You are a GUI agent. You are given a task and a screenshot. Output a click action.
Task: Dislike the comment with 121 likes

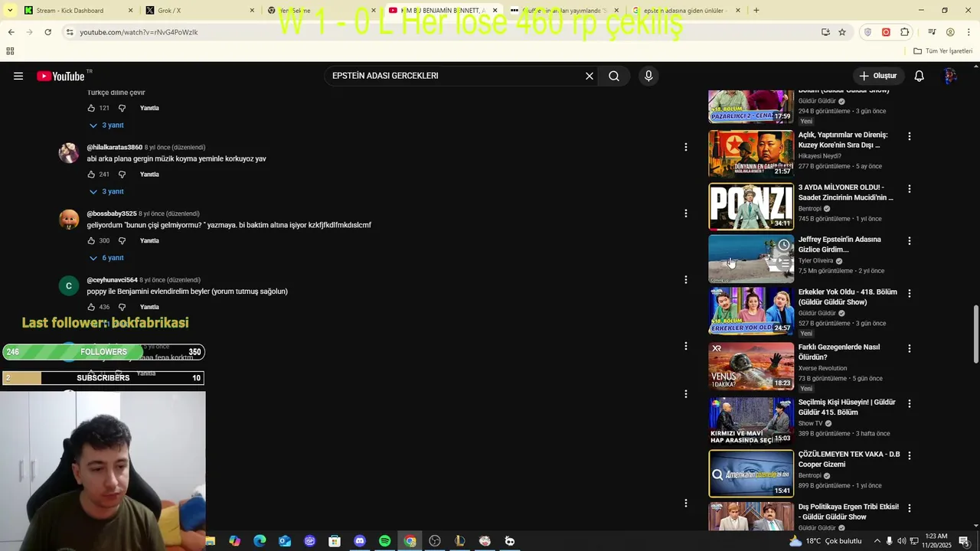pyautogui.click(x=122, y=108)
